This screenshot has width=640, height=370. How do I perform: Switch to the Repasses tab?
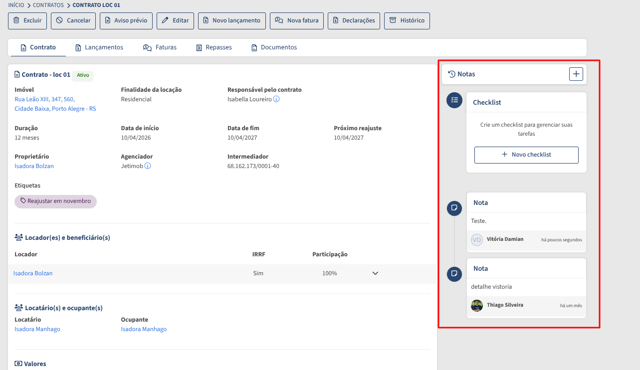point(213,47)
